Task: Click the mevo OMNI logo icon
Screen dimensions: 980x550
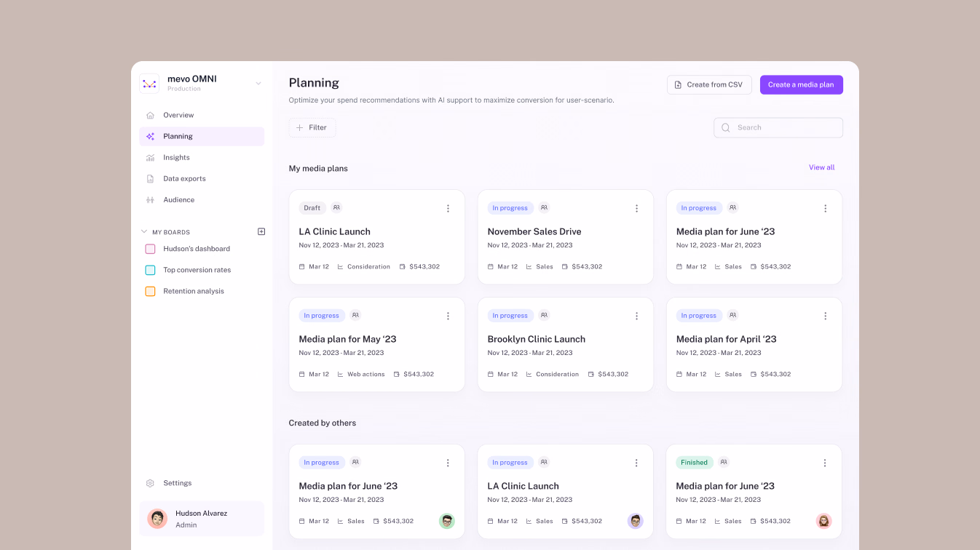Action: tap(149, 84)
